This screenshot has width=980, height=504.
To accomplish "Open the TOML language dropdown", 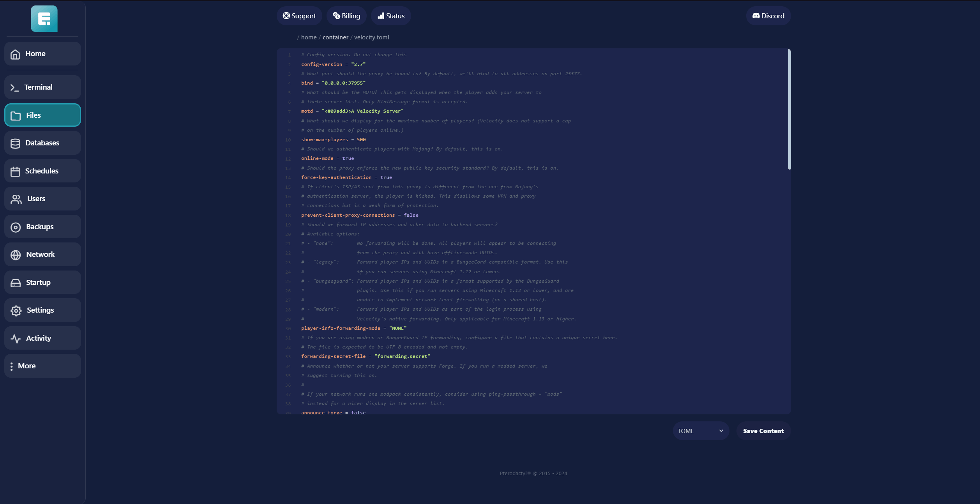I will (x=700, y=431).
